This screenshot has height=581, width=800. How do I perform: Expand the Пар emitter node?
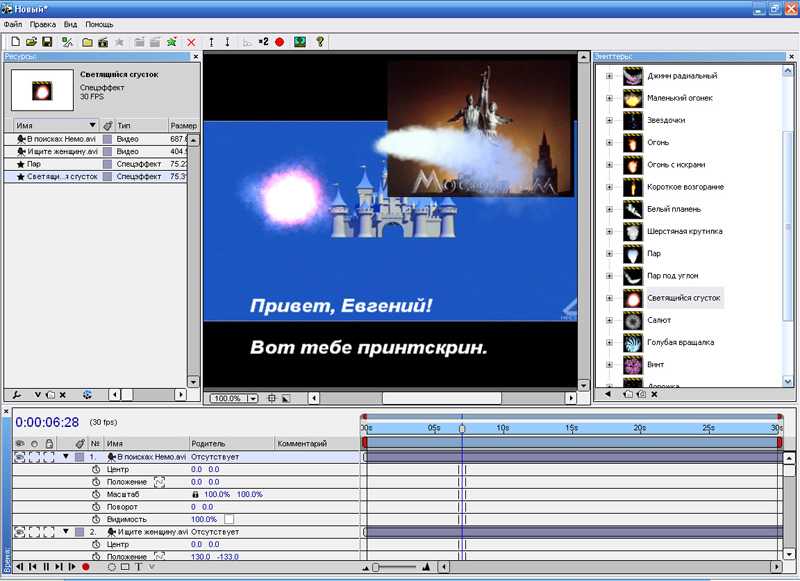tap(609, 254)
